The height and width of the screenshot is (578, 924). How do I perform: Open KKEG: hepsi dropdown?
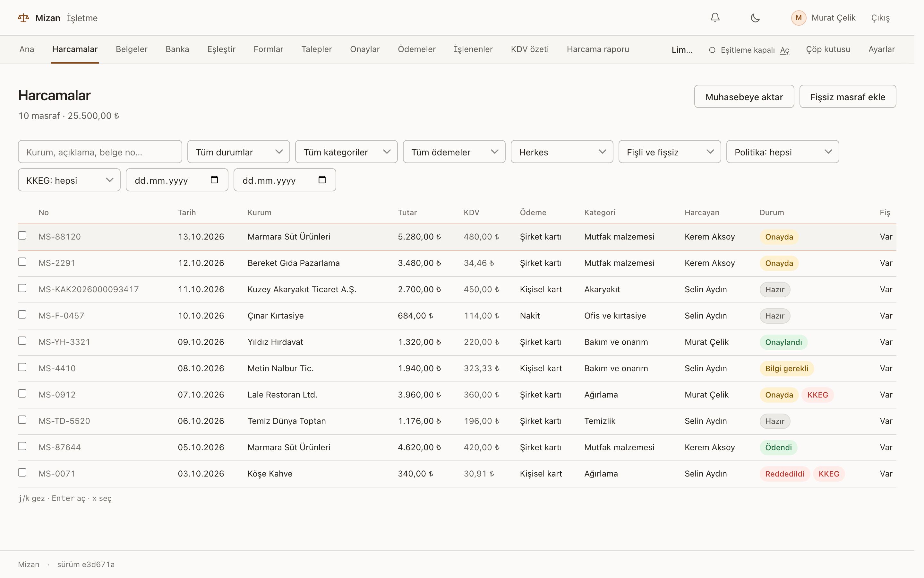69,180
